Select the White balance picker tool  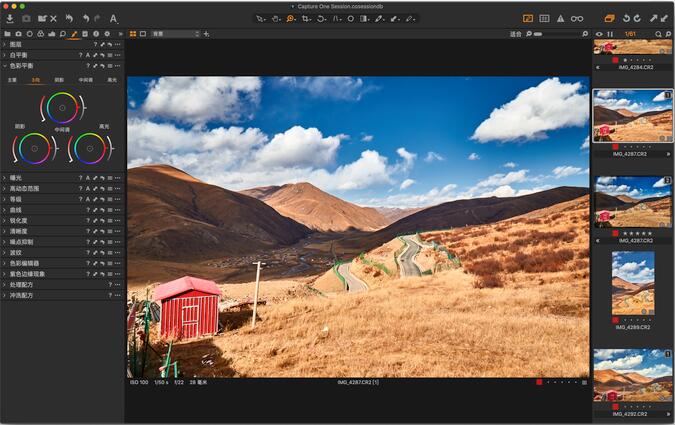[x=379, y=19]
